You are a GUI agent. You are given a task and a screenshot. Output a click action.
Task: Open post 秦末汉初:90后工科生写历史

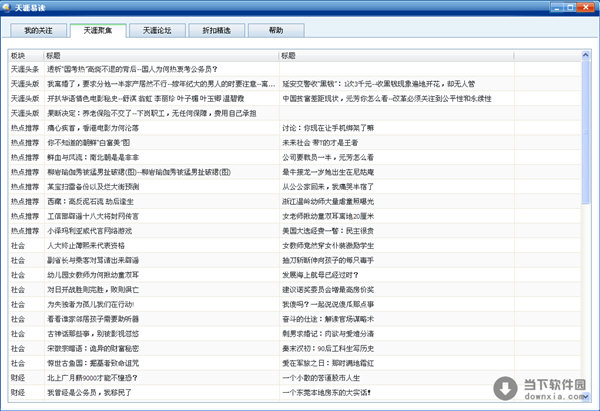(x=328, y=349)
